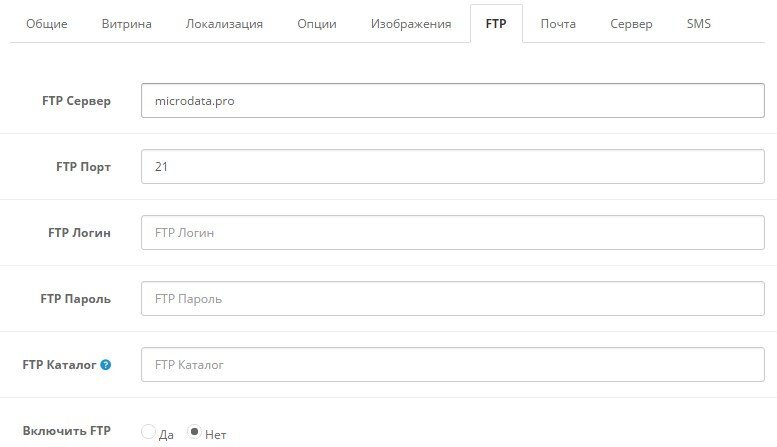Image resolution: width=777 pixels, height=447 pixels.
Task: Click the FTP Сервер label
Action: pyautogui.click(x=76, y=101)
